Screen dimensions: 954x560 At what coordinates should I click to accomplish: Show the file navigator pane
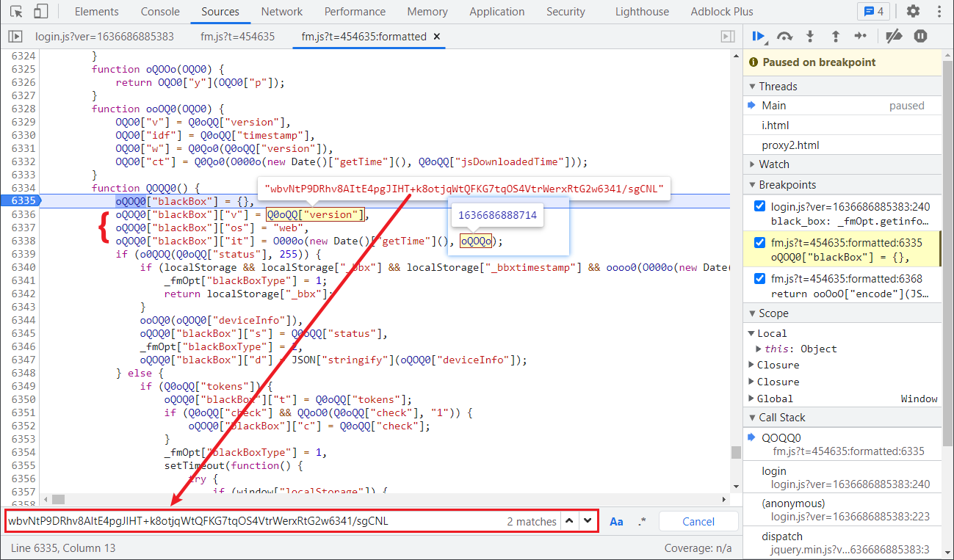click(x=15, y=37)
